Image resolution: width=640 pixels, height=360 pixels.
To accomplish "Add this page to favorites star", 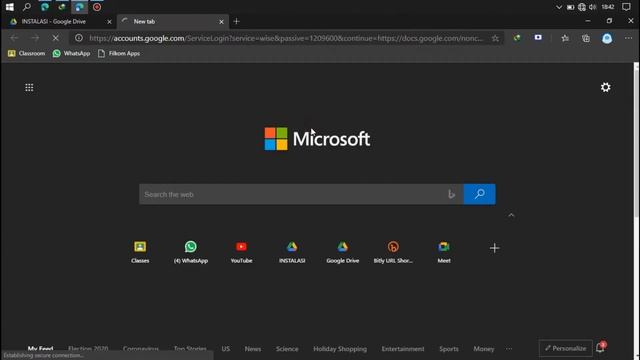I will click(x=495, y=38).
